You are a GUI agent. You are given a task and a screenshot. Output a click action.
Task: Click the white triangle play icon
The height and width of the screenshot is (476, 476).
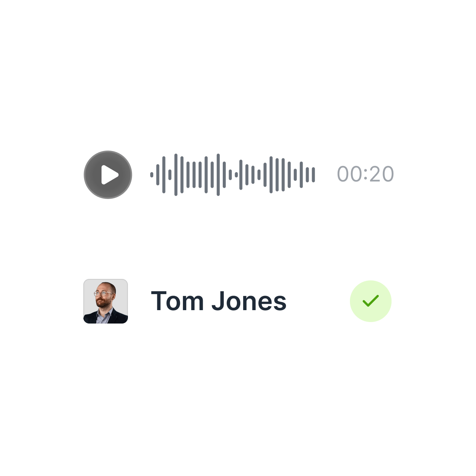pyautogui.click(x=109, y=175)
